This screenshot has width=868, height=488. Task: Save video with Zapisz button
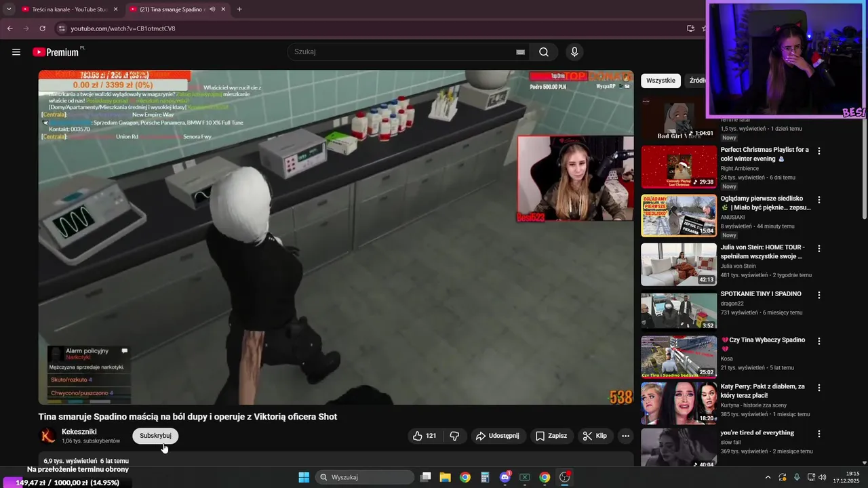(x=551, y=436)
